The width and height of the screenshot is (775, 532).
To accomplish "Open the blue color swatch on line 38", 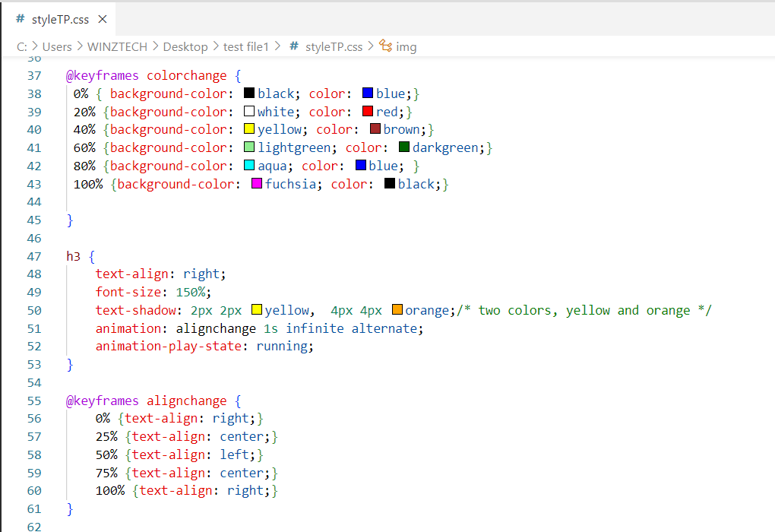I will (x=368, y=93).
